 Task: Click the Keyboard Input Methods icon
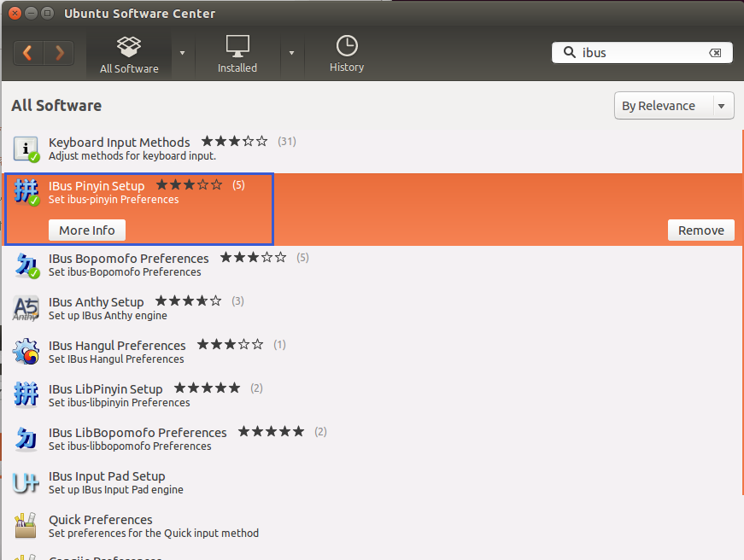[x=26, y=149]
